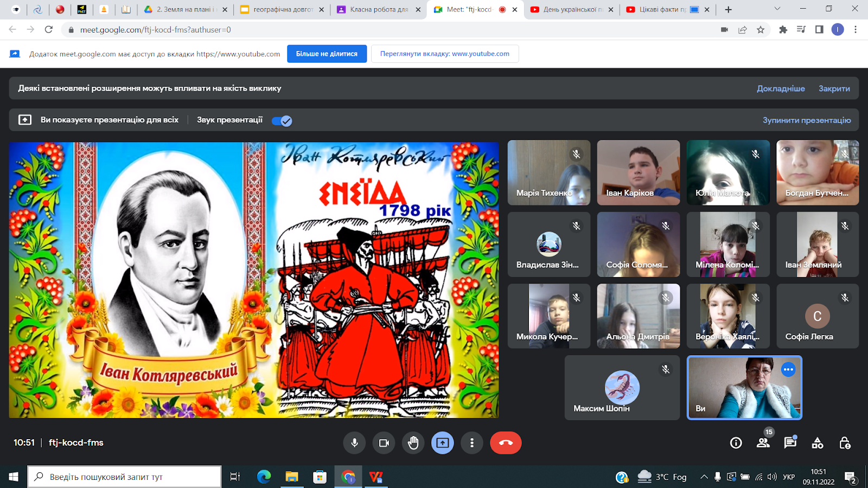
Task: Leave the call with red hangup button
Action: 506,443
